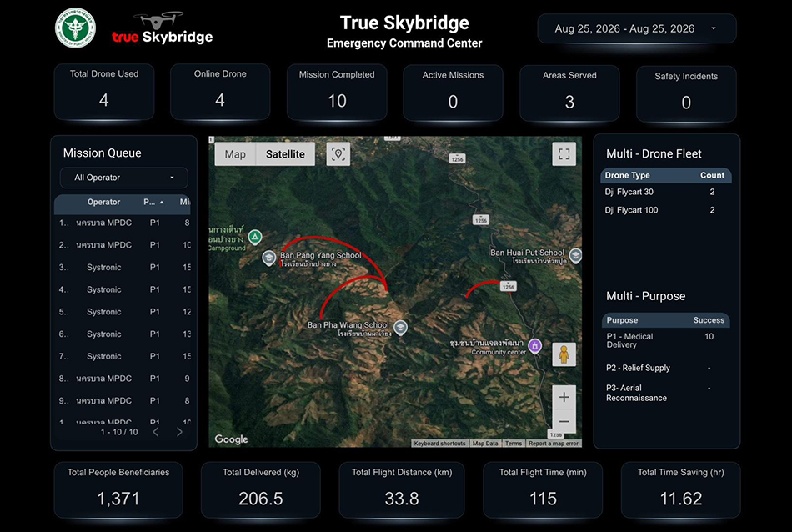Click the green campground marker
Image resolution: width=792 pixels, height=532 pixels.
pos(255,237)
